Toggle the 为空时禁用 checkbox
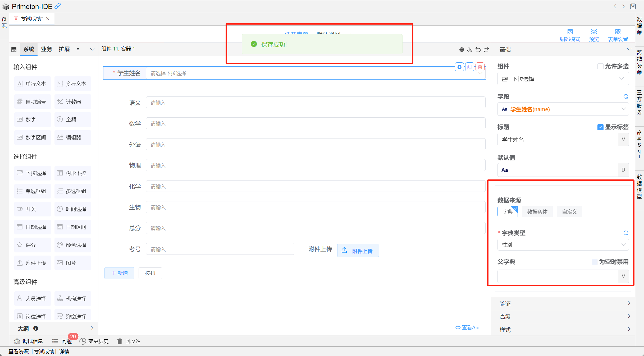This screenshot has height=356, width=644. pyautogui.click(x=594, y=262)
